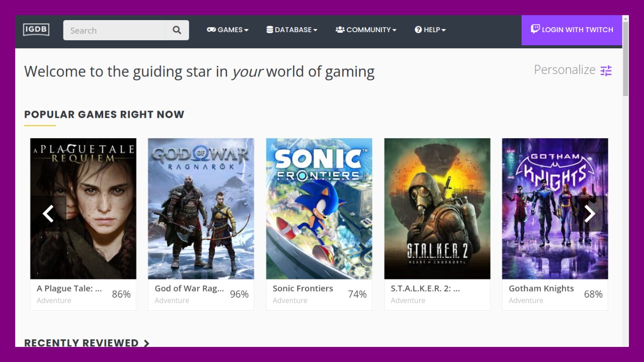Open the Recently Reviewed section link
Screen dimensions: 644x362
[87, 343]
